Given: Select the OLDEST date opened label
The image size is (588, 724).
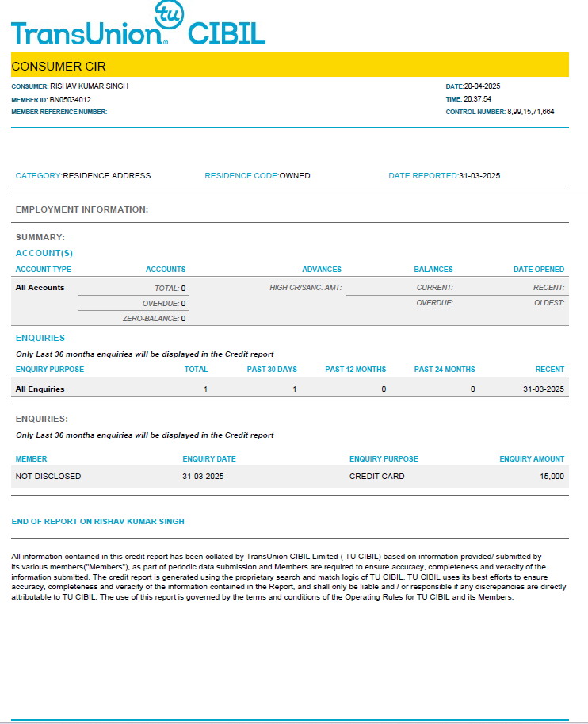Looking at the screenshot, I should click(x=549, y=303).
